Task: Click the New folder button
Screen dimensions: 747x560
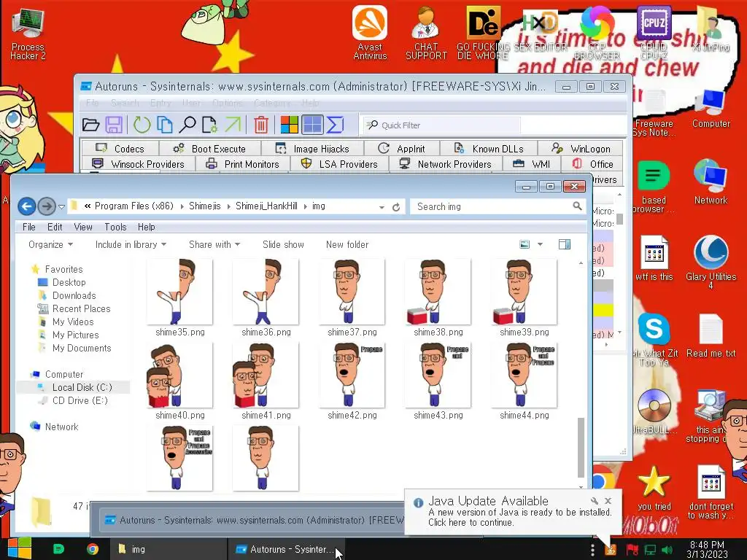Action: tap(347, 244)
